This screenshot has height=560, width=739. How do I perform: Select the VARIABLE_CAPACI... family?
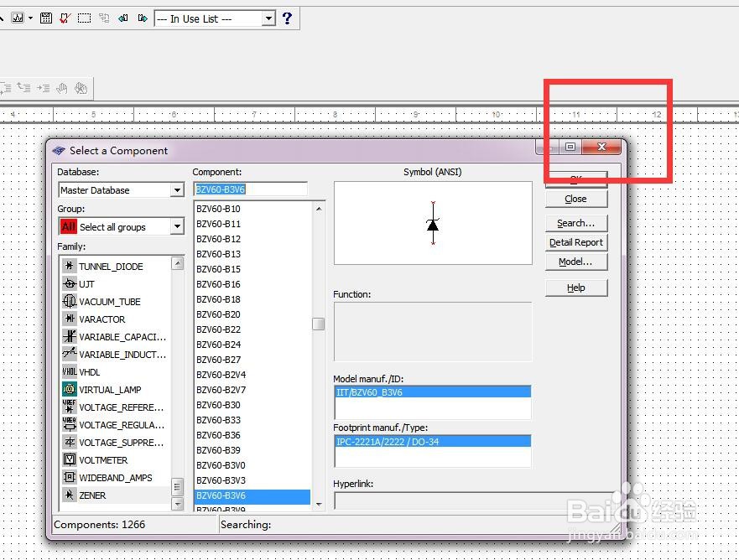pyautogui.click(x=116, y=337)
